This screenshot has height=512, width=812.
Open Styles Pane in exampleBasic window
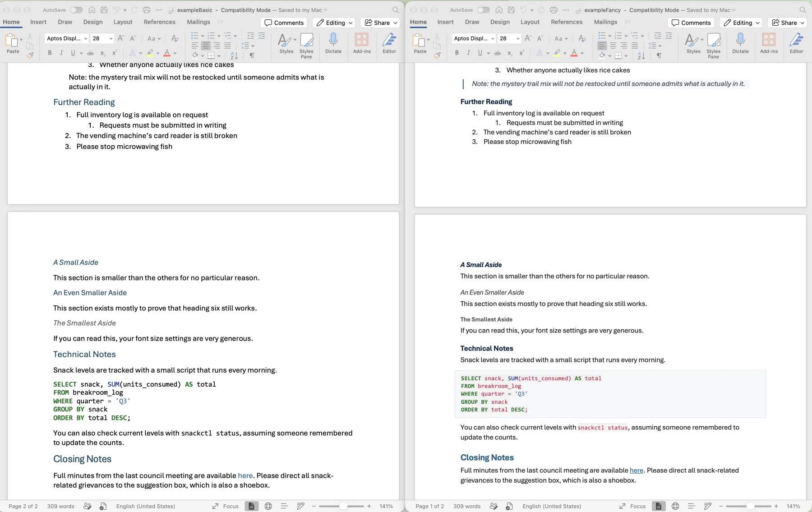click(x=306, y=46)
